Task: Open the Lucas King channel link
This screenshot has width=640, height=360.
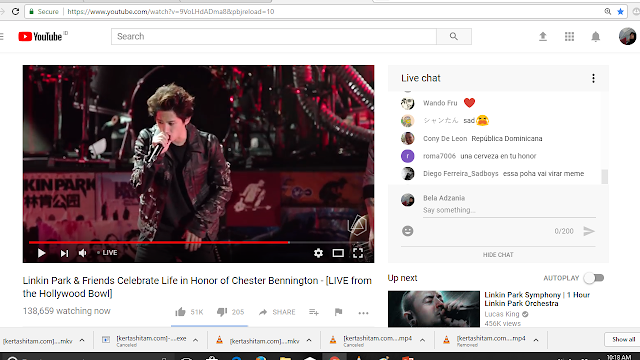Action: [502, 314]
